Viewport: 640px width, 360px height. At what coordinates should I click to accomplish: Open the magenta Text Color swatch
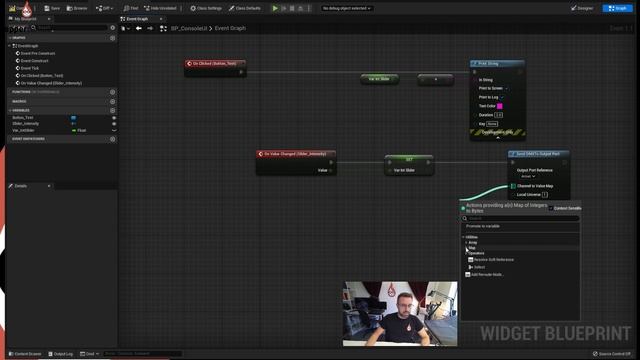pyautogui.click(x=500, y=106)
